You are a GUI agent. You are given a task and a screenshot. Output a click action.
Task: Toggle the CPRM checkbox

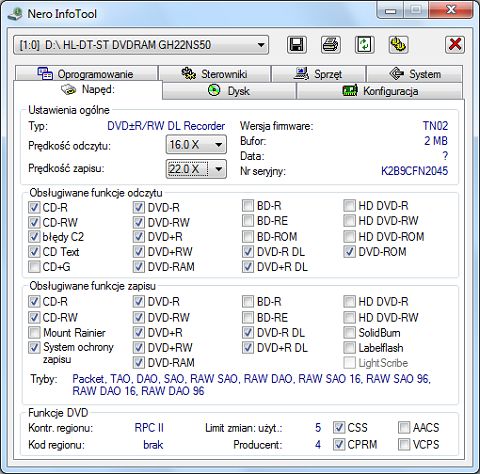click(339, 444)
